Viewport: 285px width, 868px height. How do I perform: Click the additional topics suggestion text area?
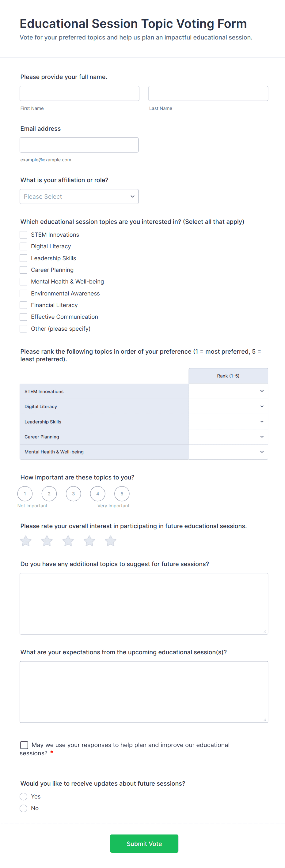click(x=144, y=603)
